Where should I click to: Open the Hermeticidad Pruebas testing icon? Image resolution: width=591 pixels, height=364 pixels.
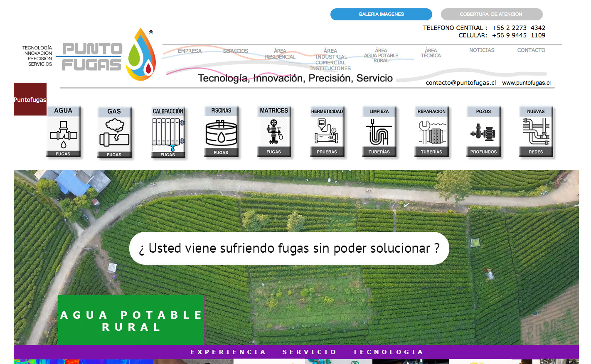327,132
